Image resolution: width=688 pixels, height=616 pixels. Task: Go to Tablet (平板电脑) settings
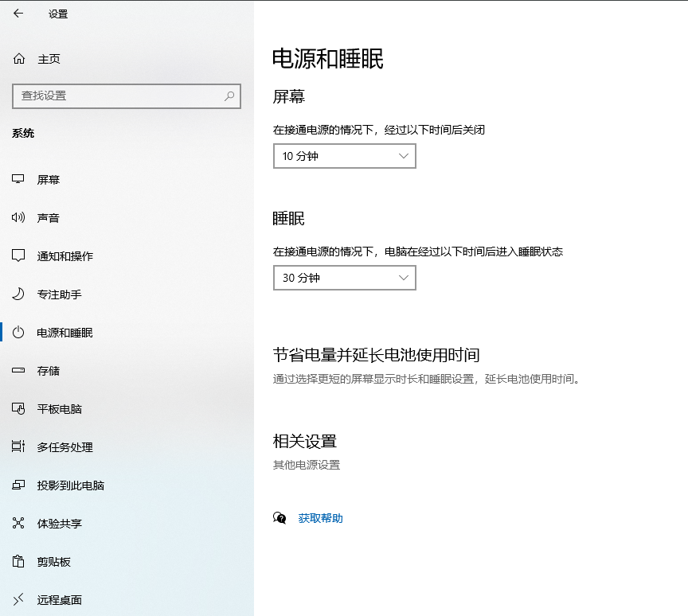[x=59, y=408]
